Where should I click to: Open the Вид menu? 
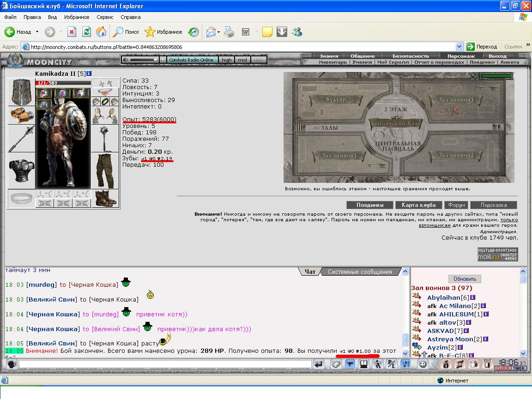52,17
